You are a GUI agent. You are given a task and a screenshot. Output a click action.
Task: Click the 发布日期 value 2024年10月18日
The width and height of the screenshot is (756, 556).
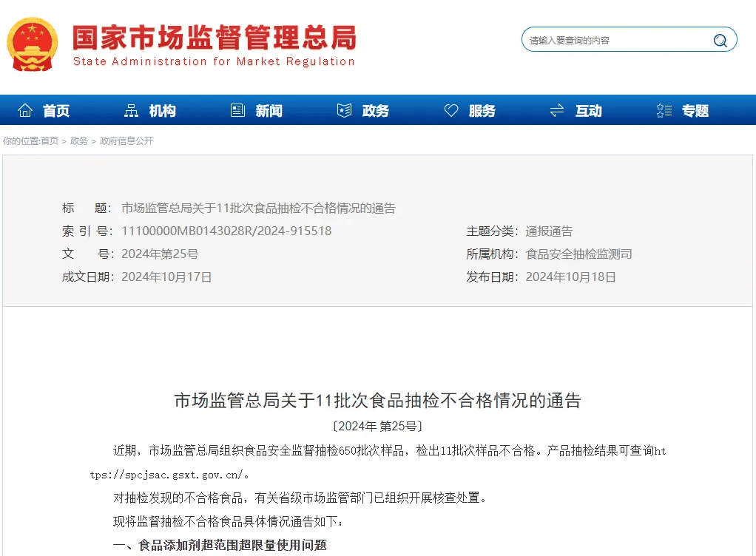(x=570, y=277)
